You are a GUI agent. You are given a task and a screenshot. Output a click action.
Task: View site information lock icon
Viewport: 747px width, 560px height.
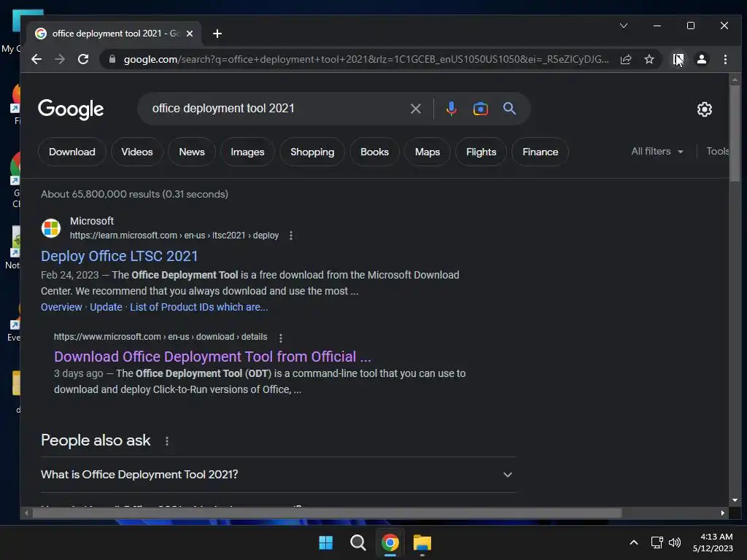pos(112,59)
